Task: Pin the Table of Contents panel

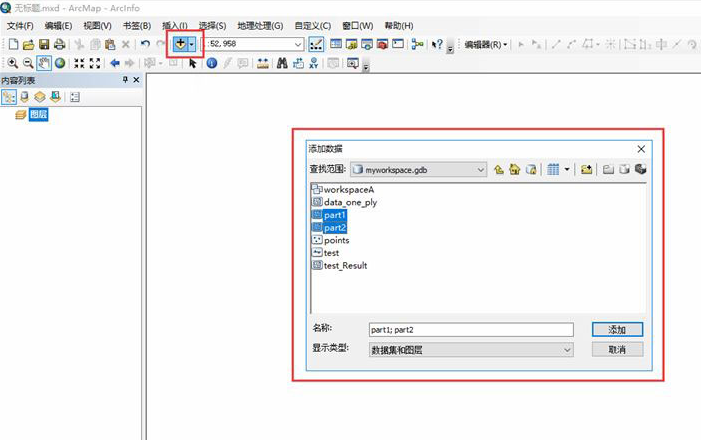Action: pos(125,80)
